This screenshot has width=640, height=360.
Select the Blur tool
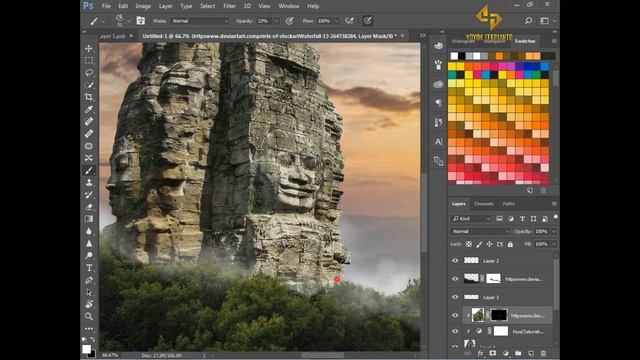89,231
